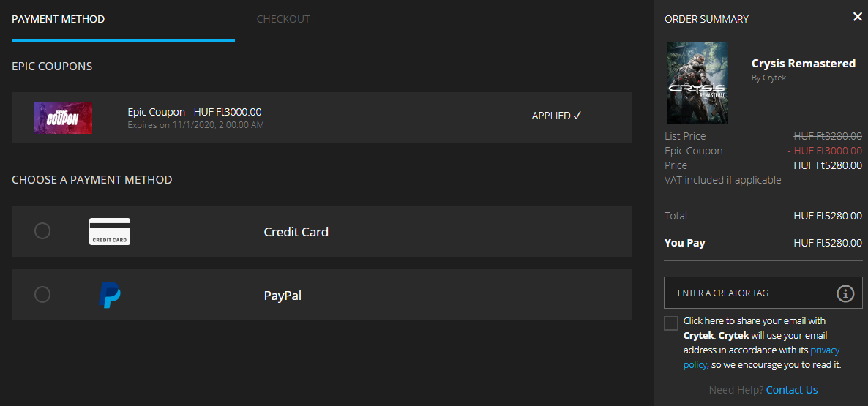The image size is (868, 406).
Task: Select the Payment Method tab
Action: (58, 19)
